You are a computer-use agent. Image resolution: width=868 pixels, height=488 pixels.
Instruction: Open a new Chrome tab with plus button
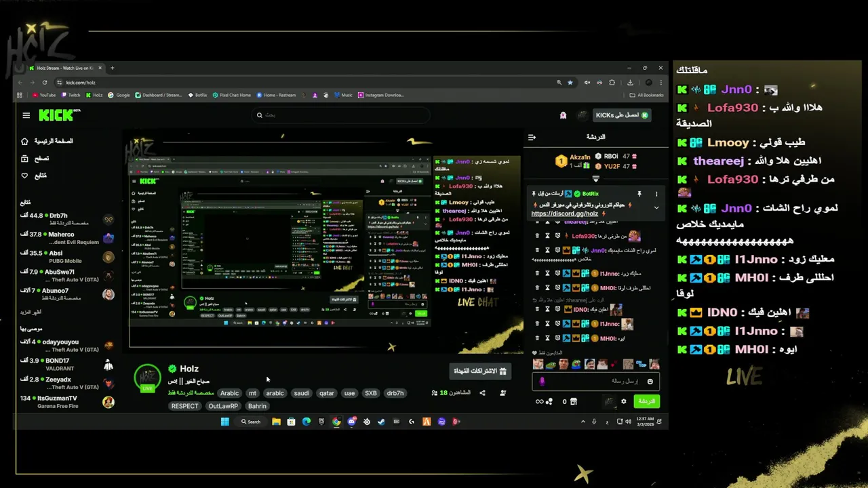[113, 68]
